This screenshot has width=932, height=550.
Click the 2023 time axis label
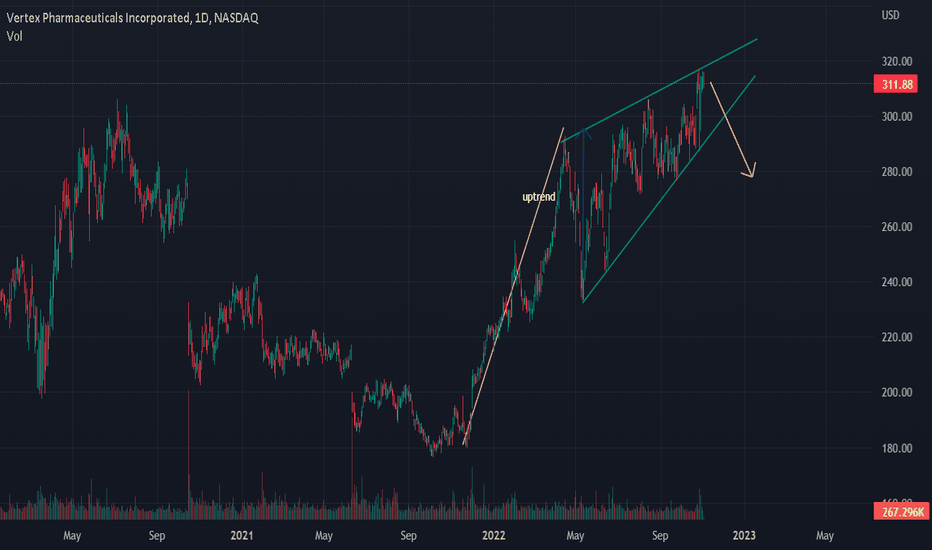pos(744,536)
